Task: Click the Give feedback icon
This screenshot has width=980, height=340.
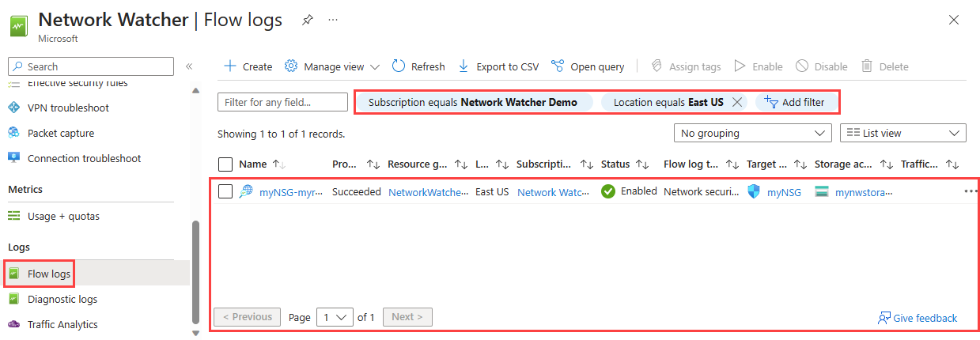Action: point(884,318)
